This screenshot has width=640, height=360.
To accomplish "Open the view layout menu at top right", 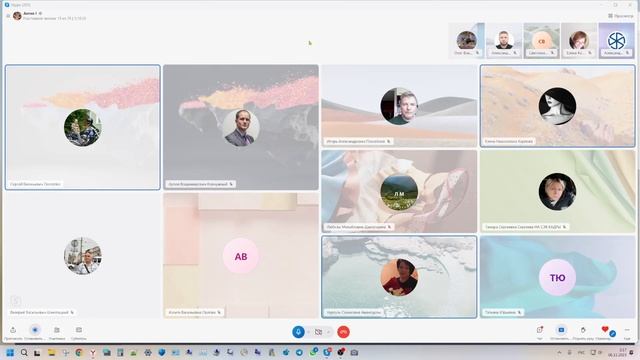I will click(620, 16).
